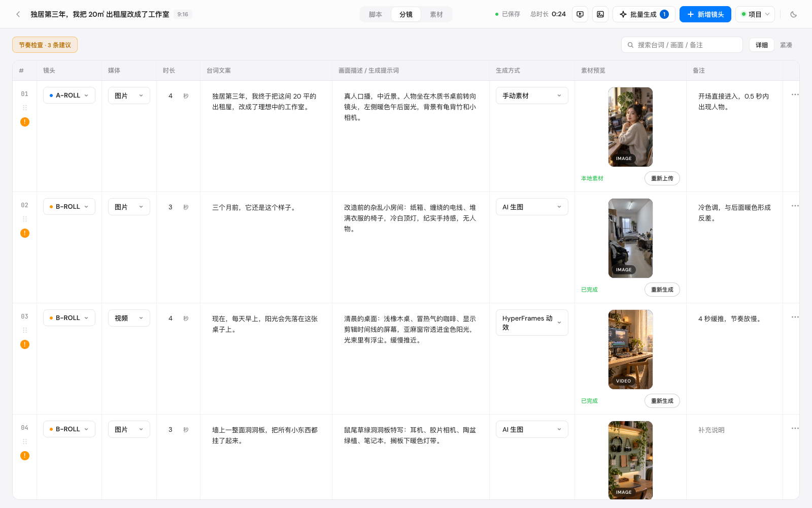
Task: Open the AI 生图 dropdown in shot 02
Action: coord(532,207)
